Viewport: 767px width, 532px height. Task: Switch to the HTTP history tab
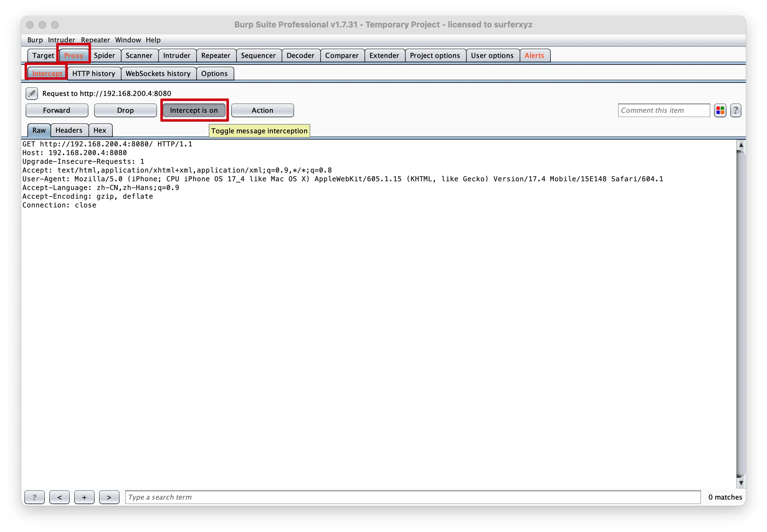(93, 73)
